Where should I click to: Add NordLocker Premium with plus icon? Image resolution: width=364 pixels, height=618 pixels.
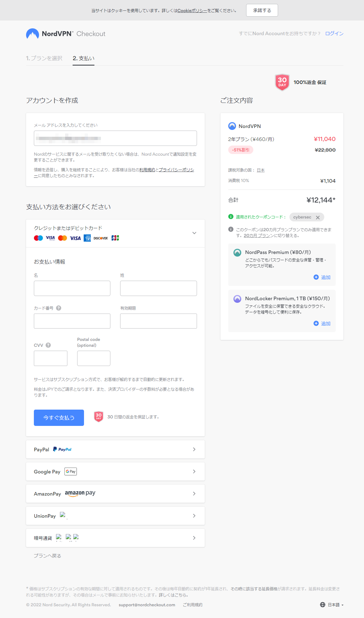[x=316, y=323]
